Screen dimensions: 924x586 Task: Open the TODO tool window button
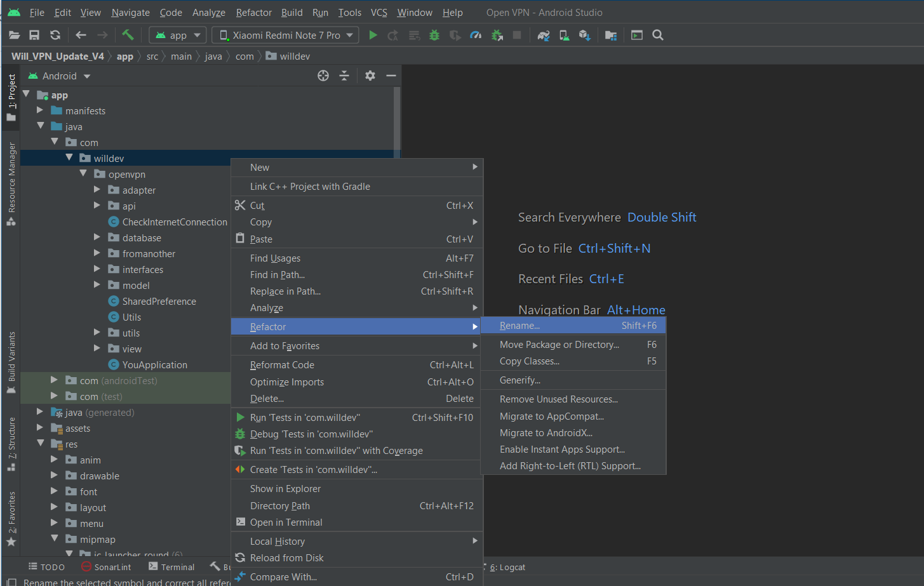pos(46,567)
